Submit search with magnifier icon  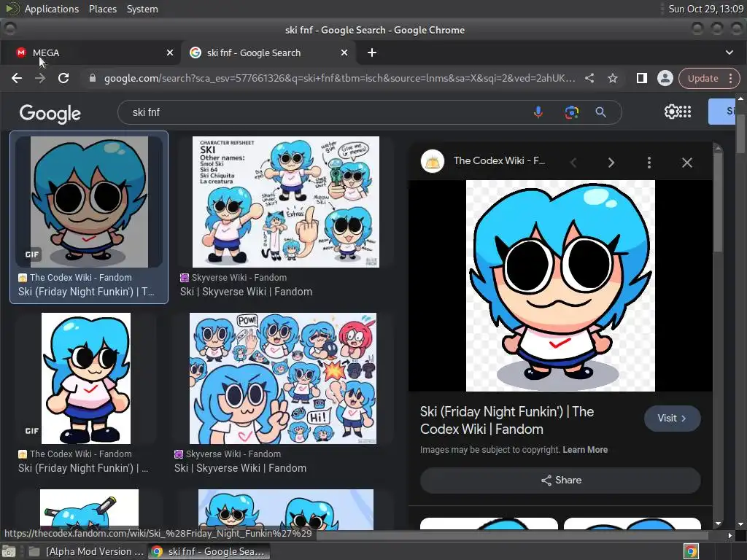click(x=601, y=112)
